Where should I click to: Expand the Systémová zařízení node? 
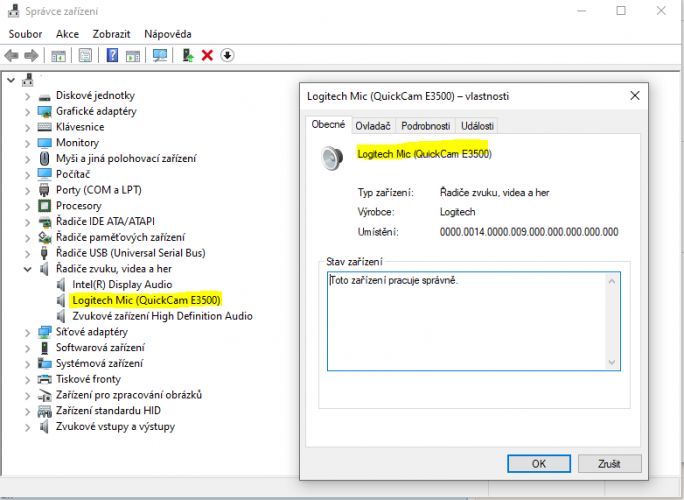tap(27, 364)
